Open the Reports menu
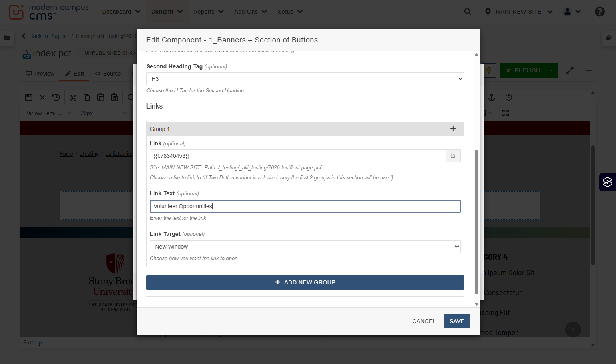 (x=208, y=12)
